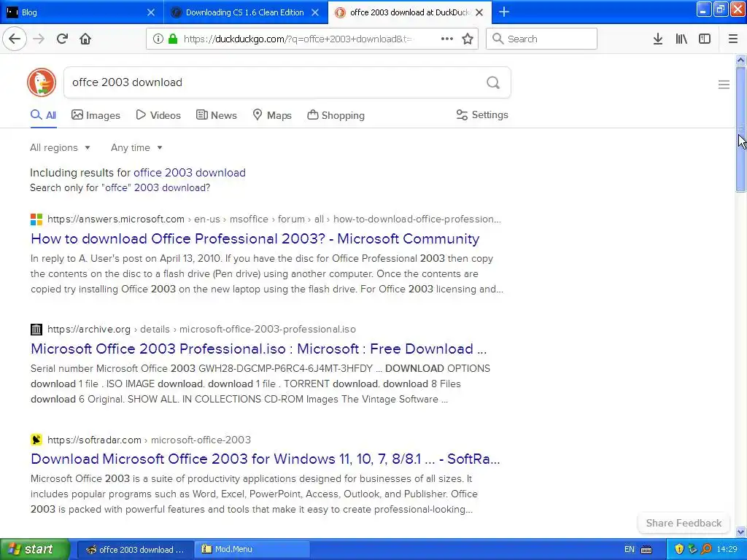Click the offce 2003 download taskbar button
Viewport: 747px width, 560px height.
click(x=135, y=549)
